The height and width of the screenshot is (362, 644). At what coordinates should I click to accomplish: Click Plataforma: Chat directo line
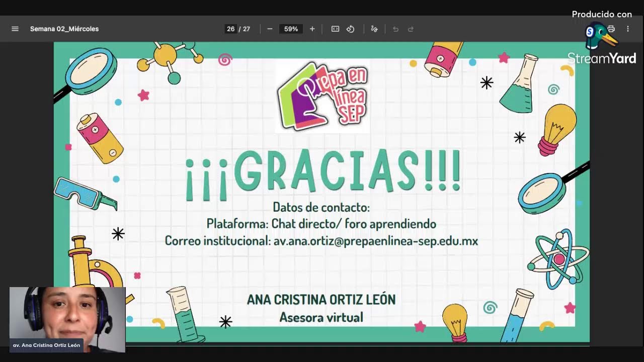321,224
